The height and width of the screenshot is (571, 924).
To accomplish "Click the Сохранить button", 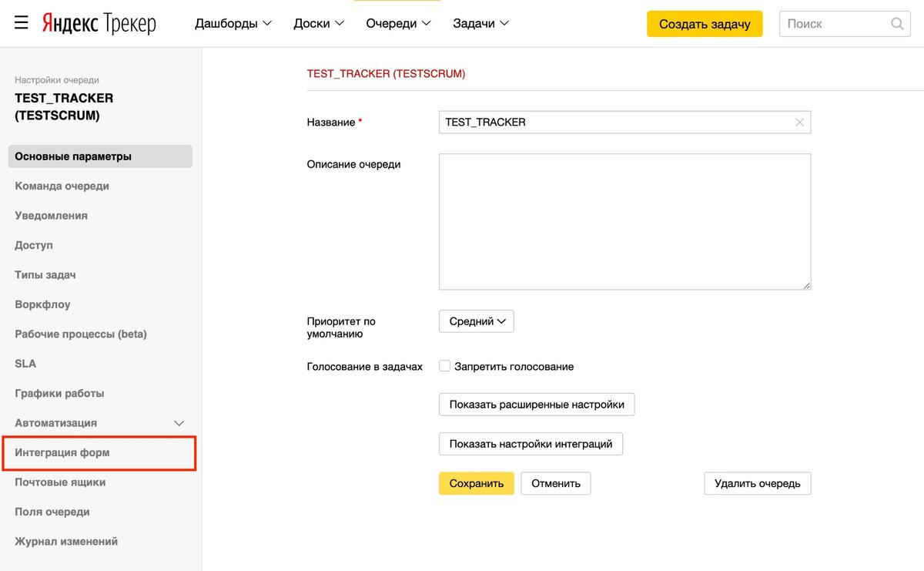I will coord(476,483).
